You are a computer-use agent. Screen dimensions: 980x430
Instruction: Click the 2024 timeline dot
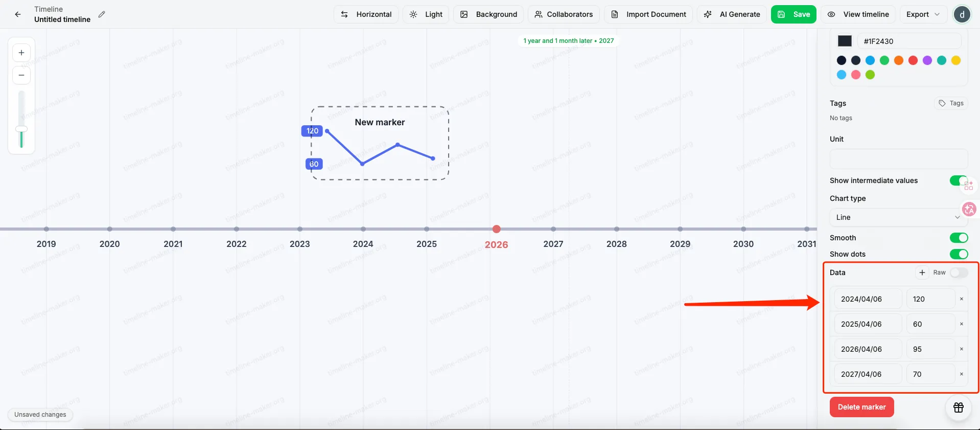[363, 229]
